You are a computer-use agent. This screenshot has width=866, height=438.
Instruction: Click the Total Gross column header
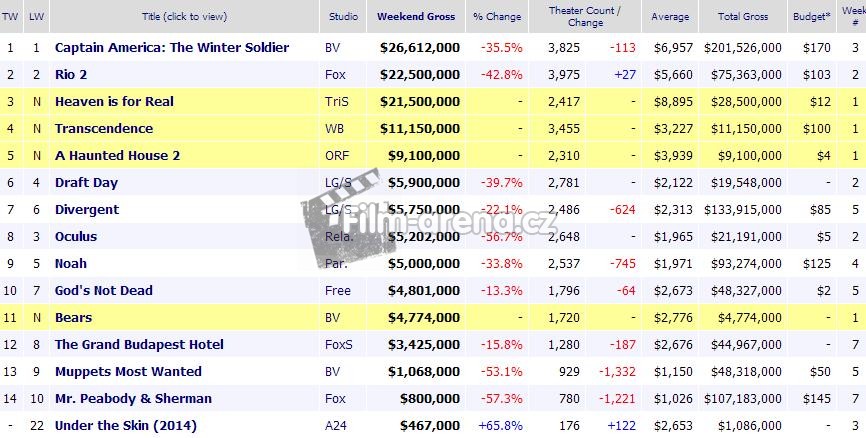click(741, 16)
